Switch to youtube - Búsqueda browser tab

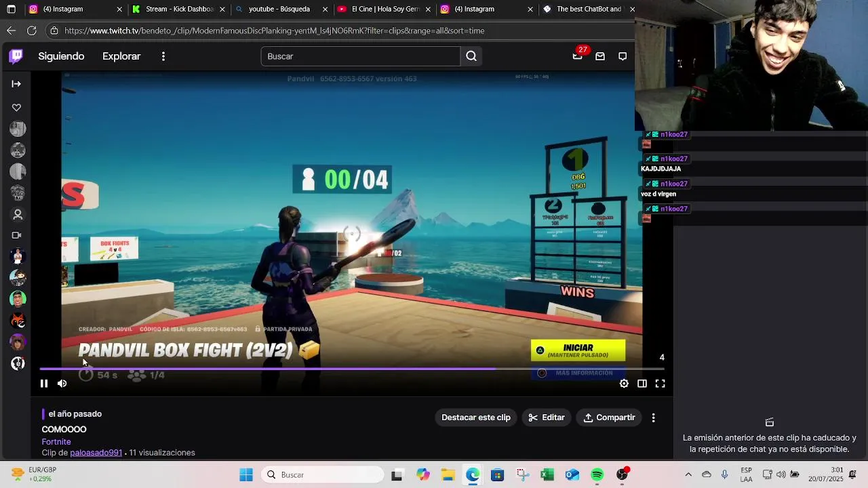click(280, 9)
